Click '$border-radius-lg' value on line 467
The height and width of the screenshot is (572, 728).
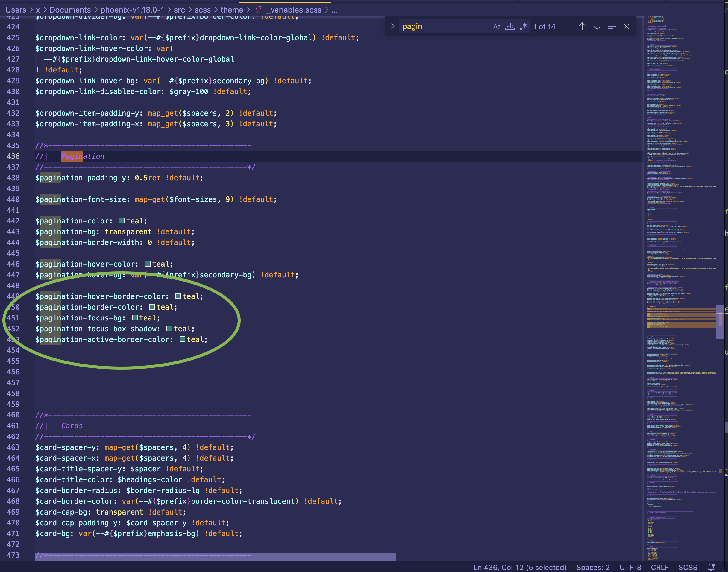[x=163, y=490]
